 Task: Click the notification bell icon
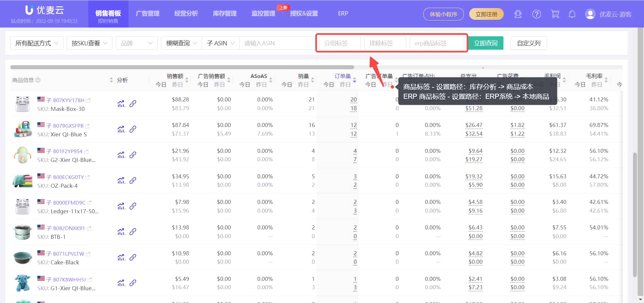pyautogui.click(x=572, y=14)
